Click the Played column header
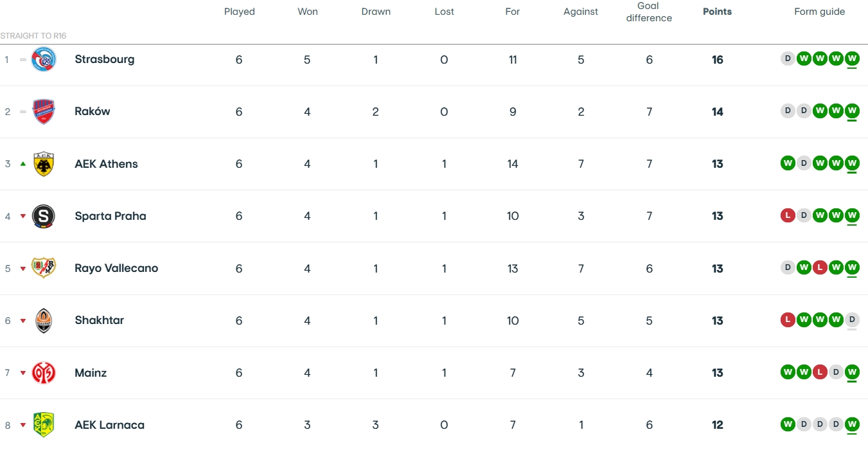Viewport: 868px width, 450px height. tap(239, 12)
